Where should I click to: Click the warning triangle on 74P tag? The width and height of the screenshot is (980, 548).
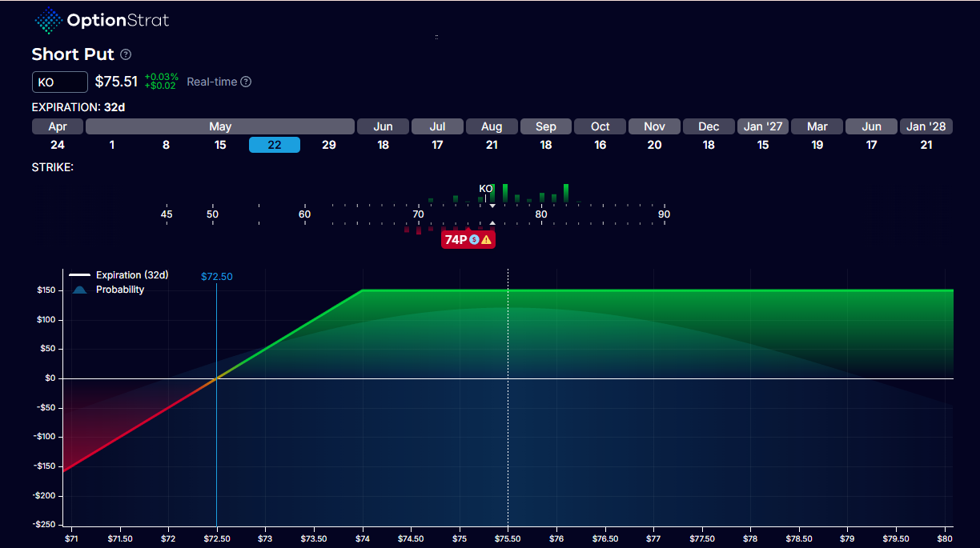pos(486,239)
